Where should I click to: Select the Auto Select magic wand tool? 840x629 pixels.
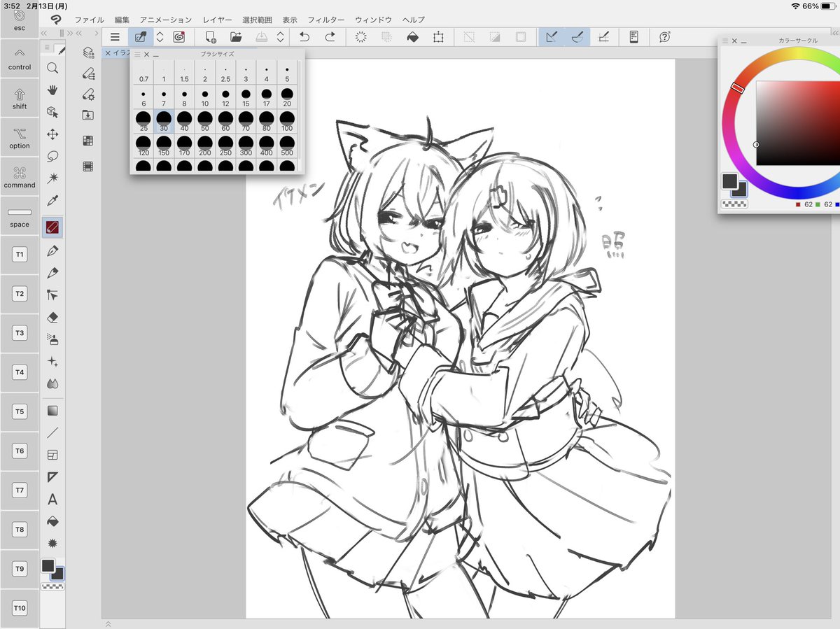(52, 178)
